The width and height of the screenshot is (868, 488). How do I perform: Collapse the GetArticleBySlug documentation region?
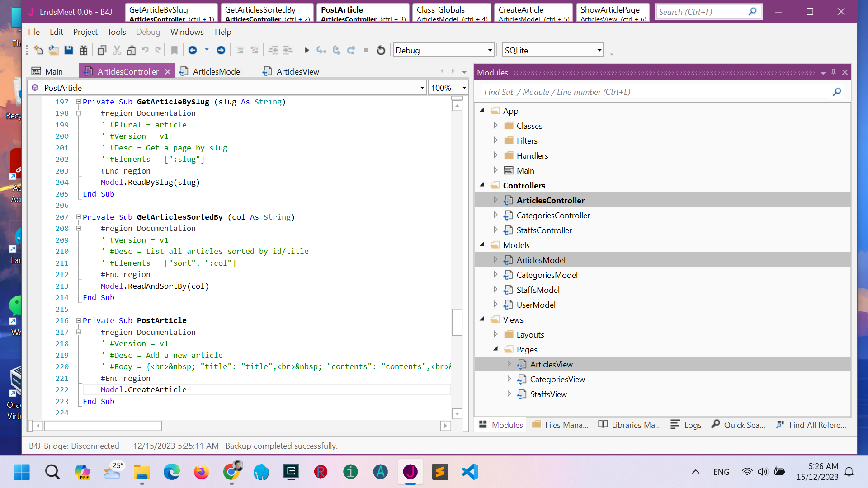(x=79, y=113)
